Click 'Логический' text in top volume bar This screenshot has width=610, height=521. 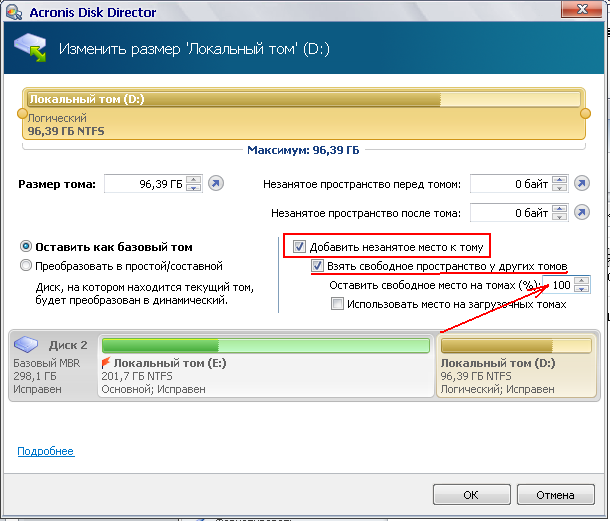click(57, 118)
